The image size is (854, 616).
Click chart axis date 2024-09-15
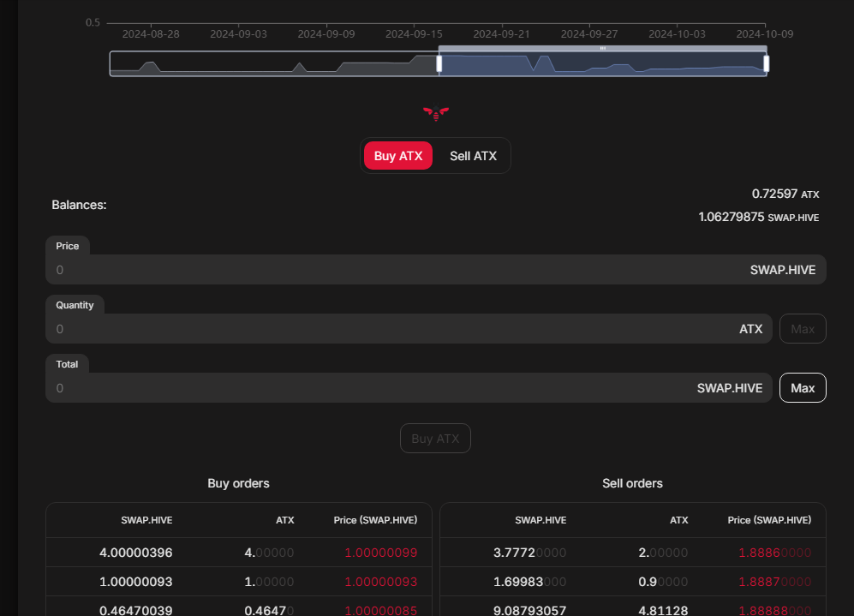(414, 33)
